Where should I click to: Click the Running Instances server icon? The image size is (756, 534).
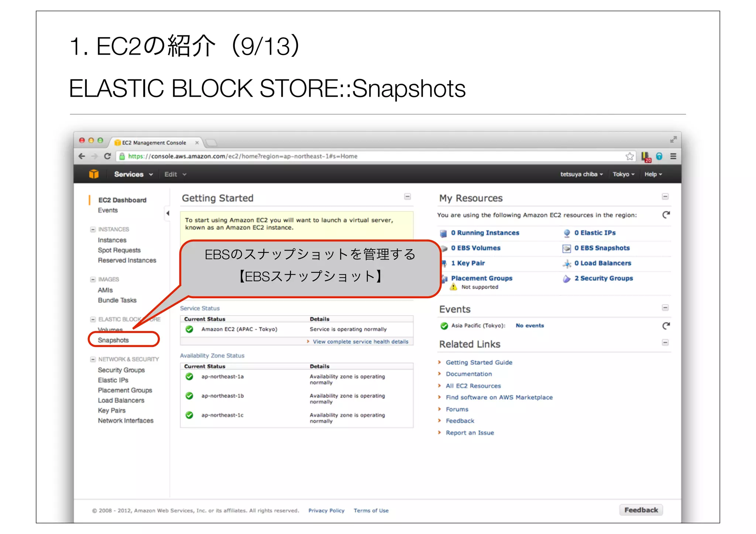click(443, 233)
